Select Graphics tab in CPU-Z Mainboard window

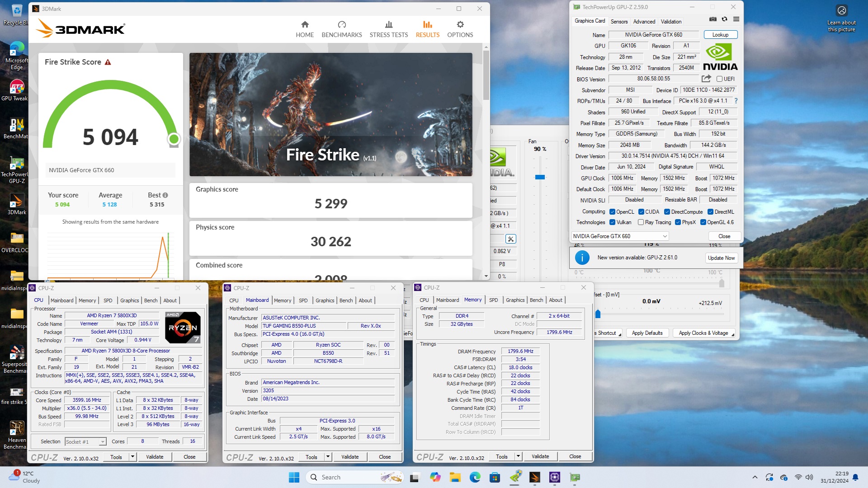[x=325, y=300]
